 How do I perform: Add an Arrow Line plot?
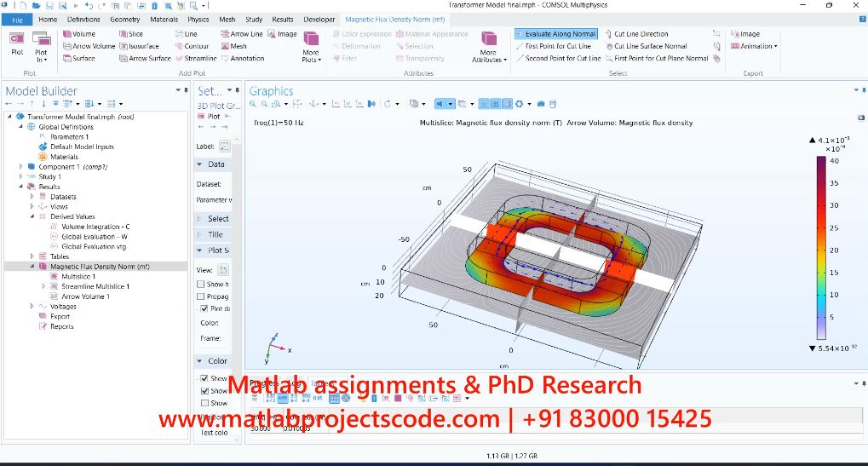[x=242, y=34]
